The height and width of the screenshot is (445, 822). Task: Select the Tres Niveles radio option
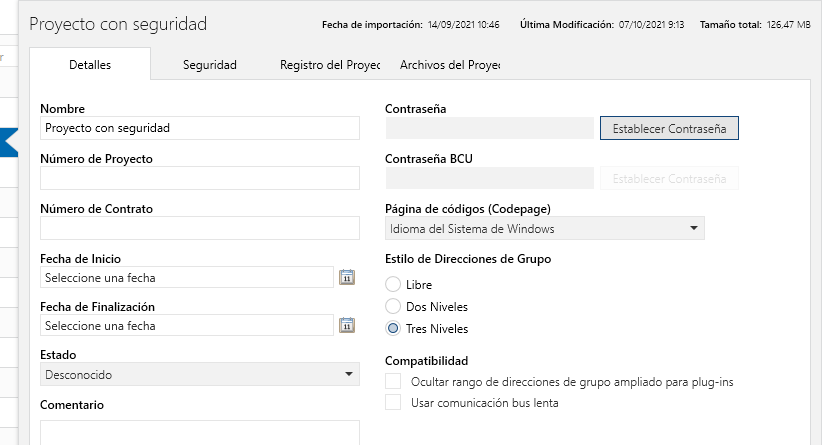point(393,328)
